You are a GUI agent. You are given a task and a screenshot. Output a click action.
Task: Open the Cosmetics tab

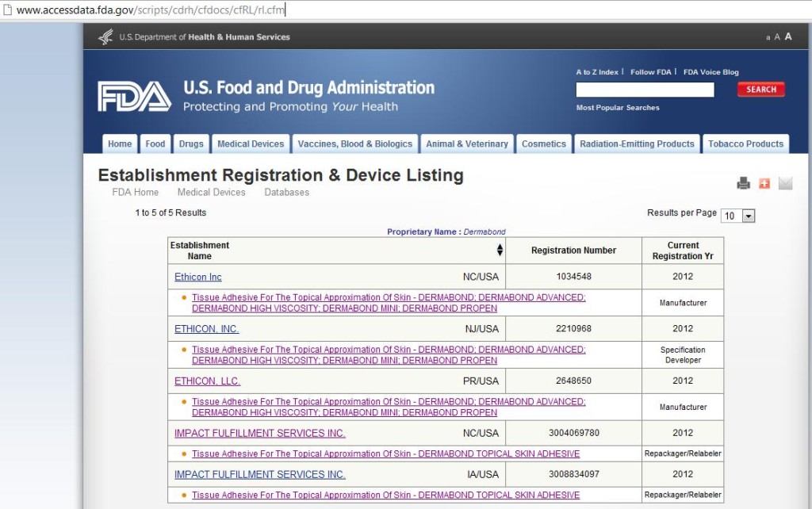(x=544, y=144)
